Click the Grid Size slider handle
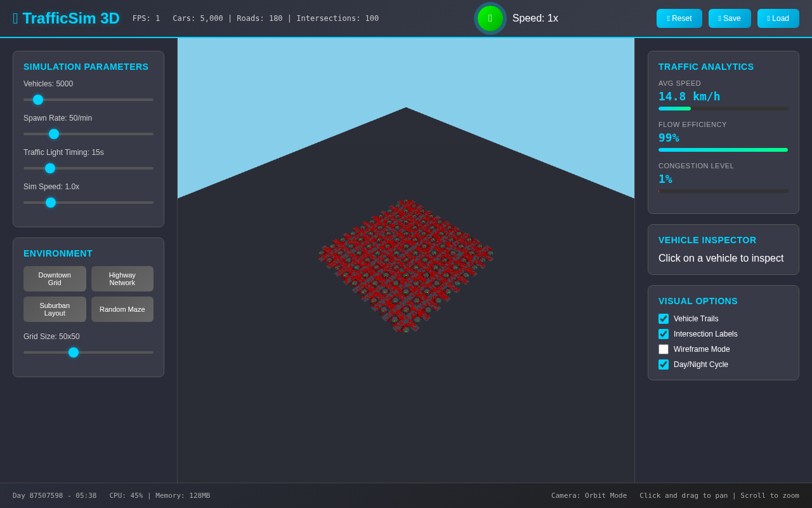 pyautogui.click(x=73, y=352)
